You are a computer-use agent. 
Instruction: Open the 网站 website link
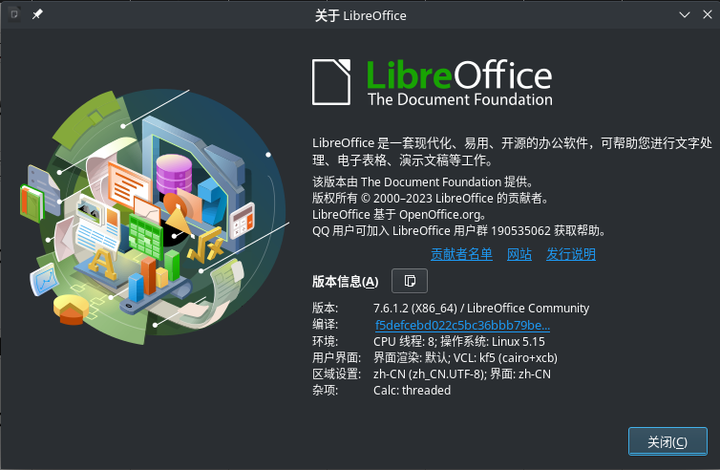point(519,254)
